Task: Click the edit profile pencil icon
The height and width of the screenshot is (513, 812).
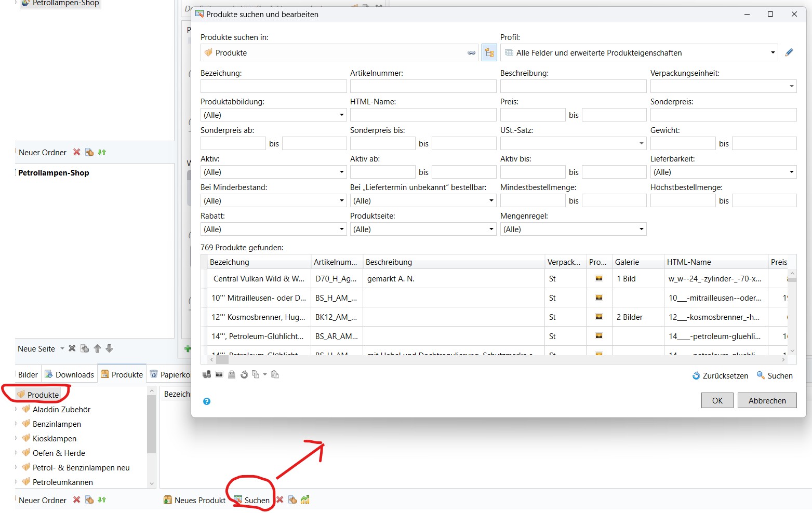Action: (x=789, y=52)
